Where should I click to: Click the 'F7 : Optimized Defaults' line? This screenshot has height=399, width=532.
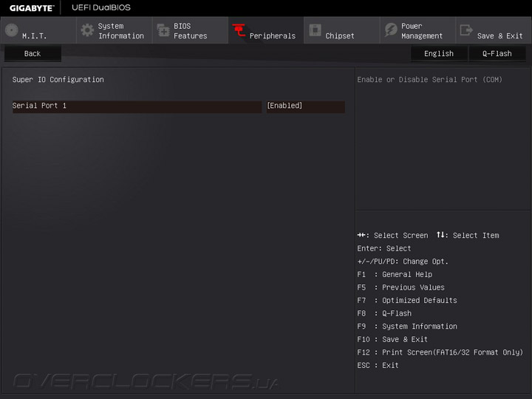(407, 300)
